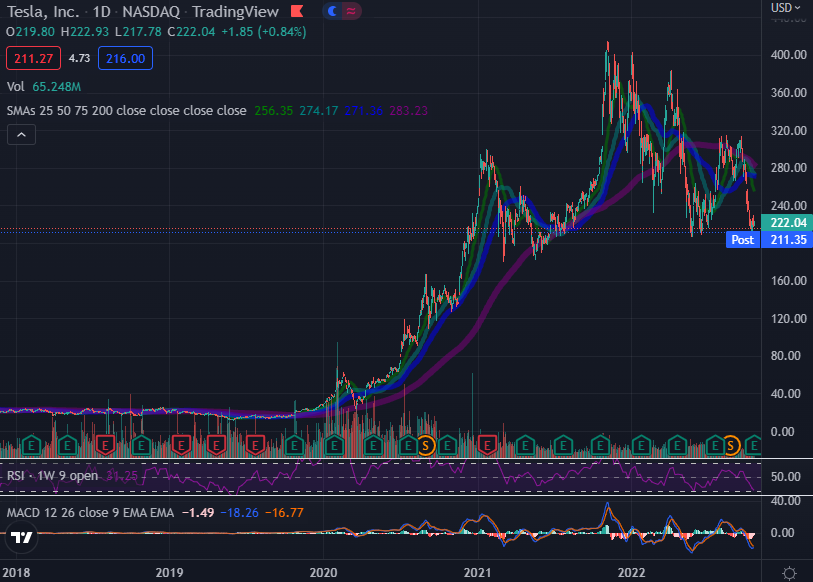Click the MACD histogram value −1.49

click(x=198, y=512)
